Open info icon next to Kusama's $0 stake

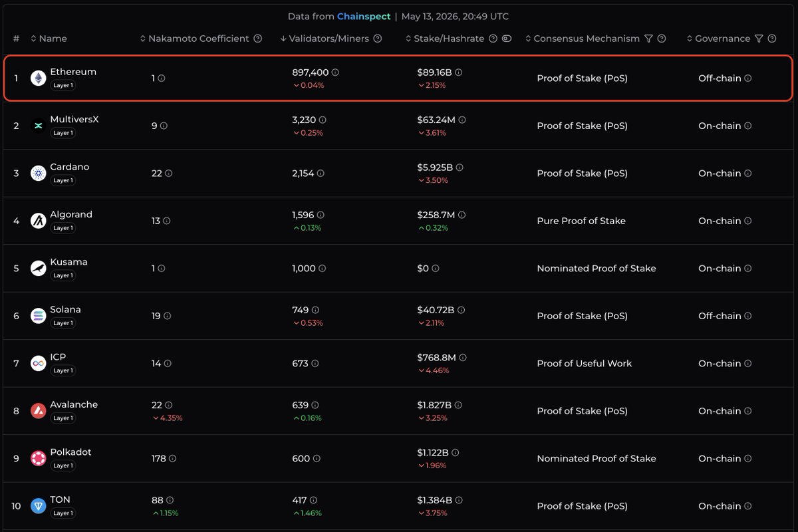coord(436,269)
